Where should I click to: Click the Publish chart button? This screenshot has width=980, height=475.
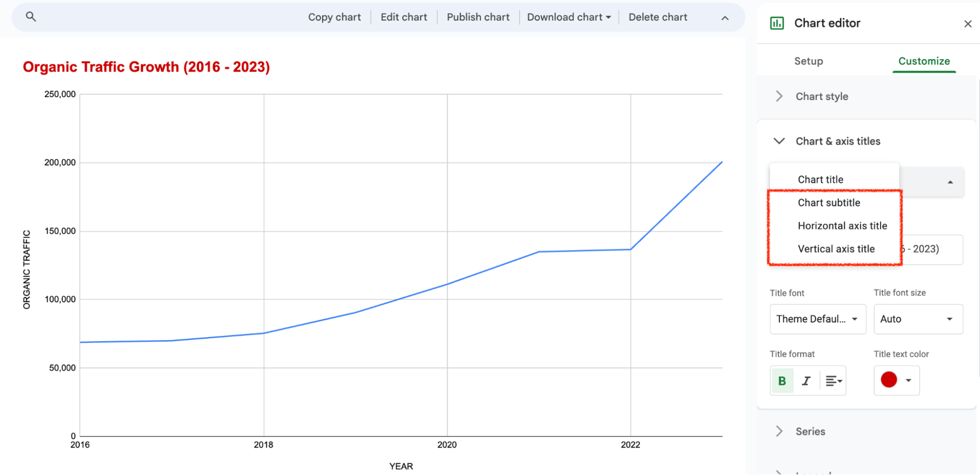coord(477,17)
